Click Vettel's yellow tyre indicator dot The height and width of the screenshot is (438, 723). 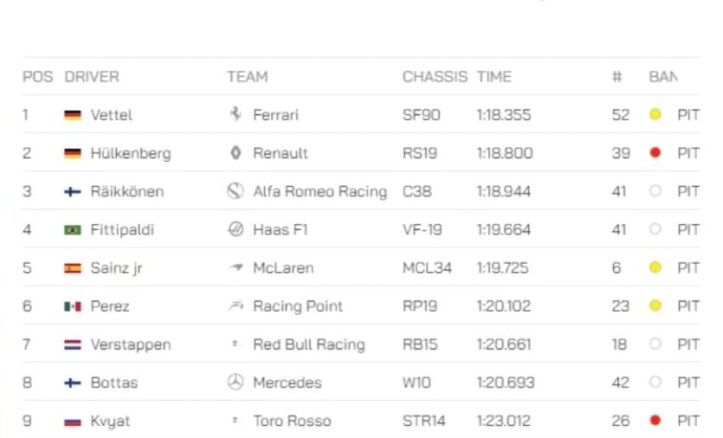655,115
